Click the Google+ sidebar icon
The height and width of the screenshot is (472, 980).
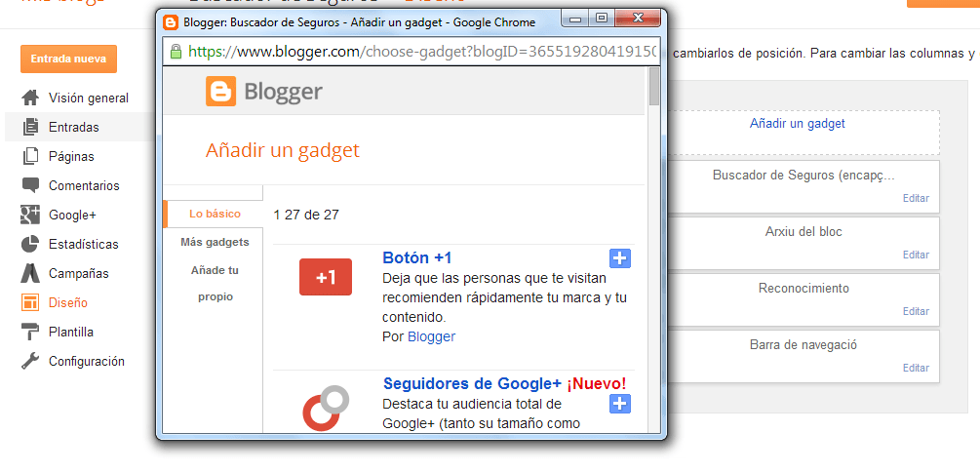click(30, 216)
